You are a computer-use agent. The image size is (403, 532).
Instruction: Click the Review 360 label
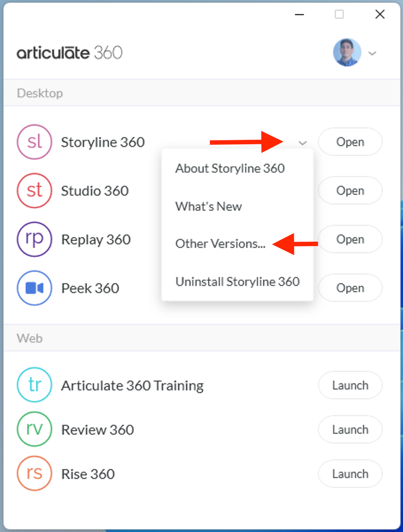(98, 430)
